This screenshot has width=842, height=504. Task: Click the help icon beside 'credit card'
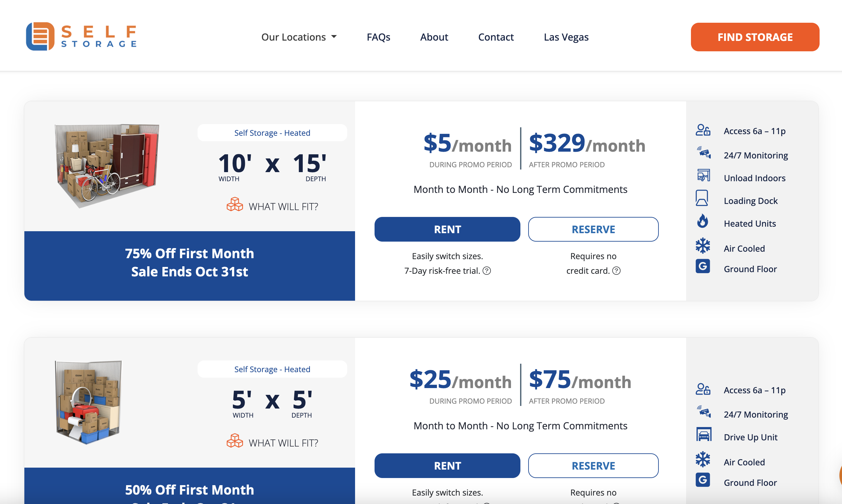click(617, 271)
